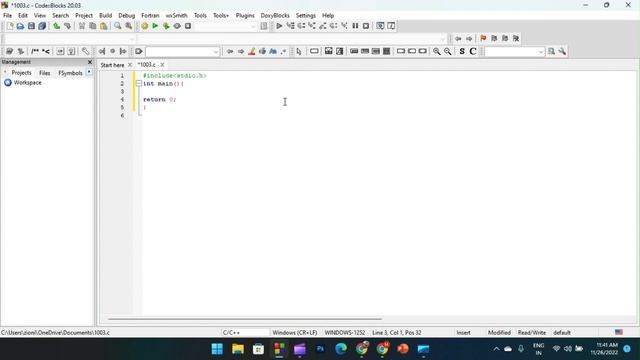Collapse the main function fold marker

[x=139, y=84]
